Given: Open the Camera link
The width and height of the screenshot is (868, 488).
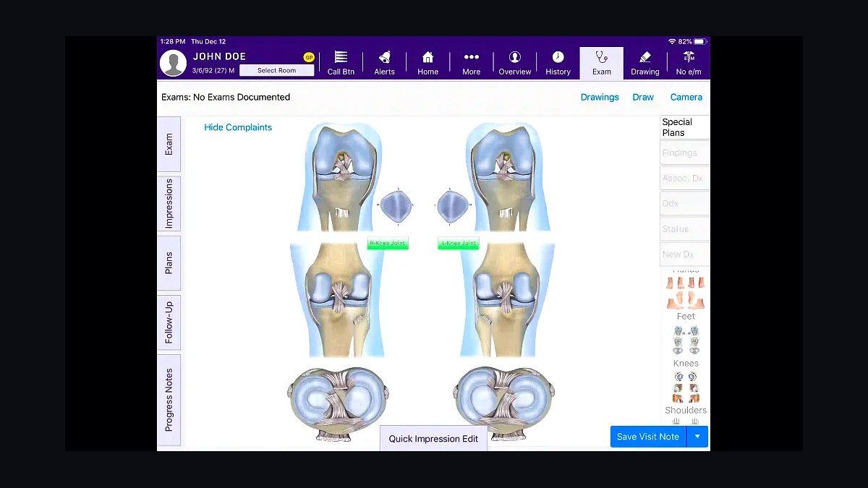Looking at the screenshot, I should (x=686, y=97).
